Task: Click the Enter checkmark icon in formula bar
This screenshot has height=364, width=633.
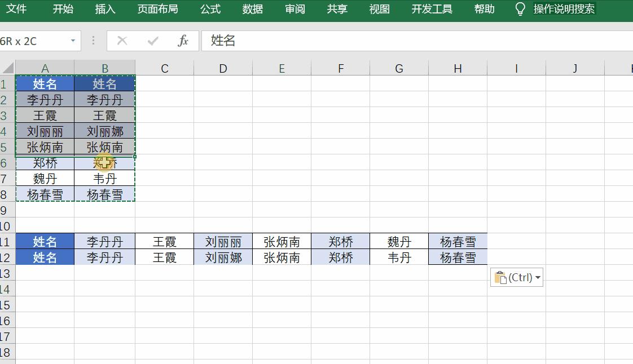Action: (152, 41)
